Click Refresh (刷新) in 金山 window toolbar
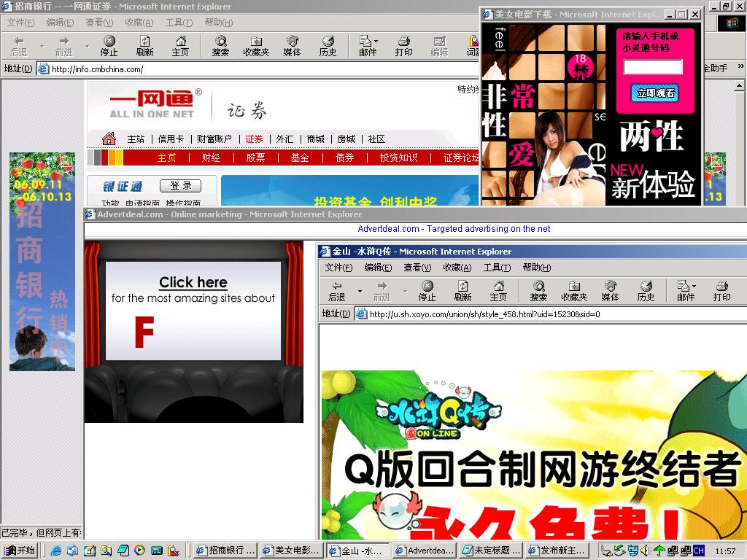This screenshot has height=560, width=747. click(x=462, y=291)
